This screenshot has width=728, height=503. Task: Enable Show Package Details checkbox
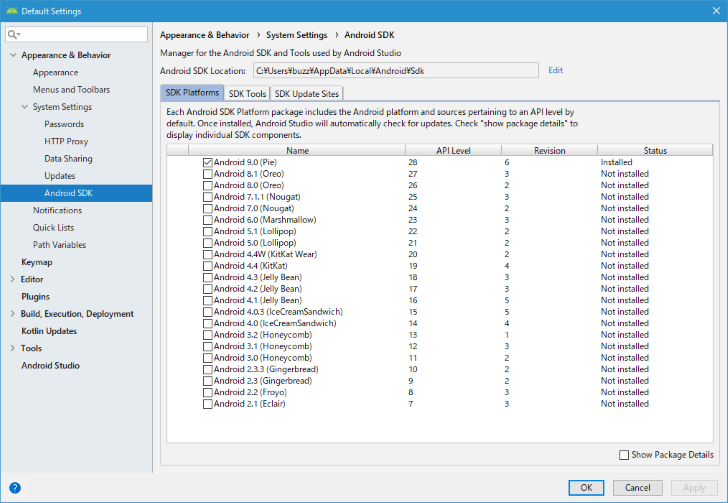tap(624, 455)
